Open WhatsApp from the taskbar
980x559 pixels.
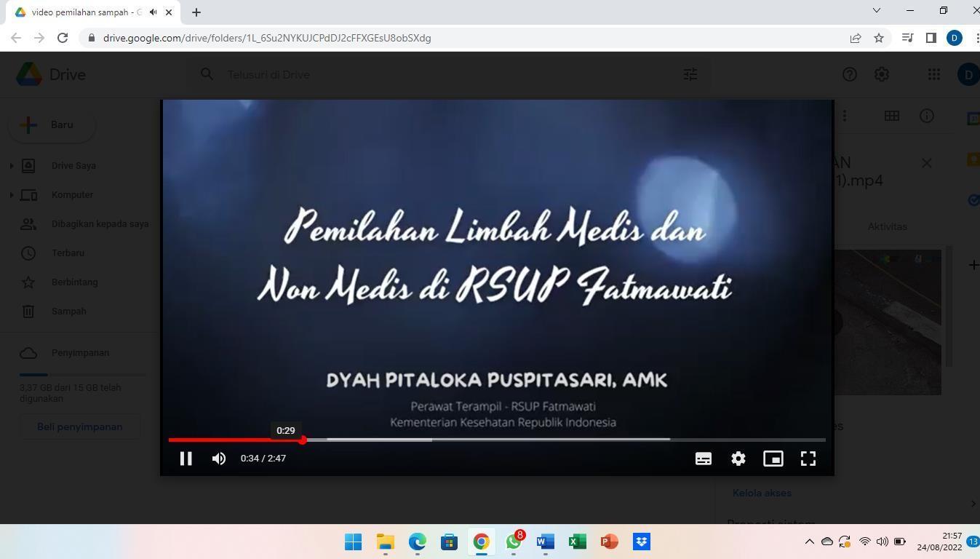[514, 542]
